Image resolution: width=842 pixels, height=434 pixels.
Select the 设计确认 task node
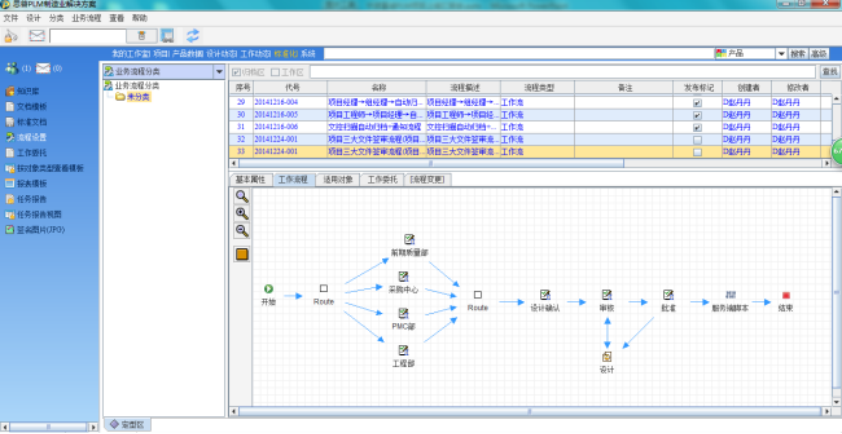545,295
